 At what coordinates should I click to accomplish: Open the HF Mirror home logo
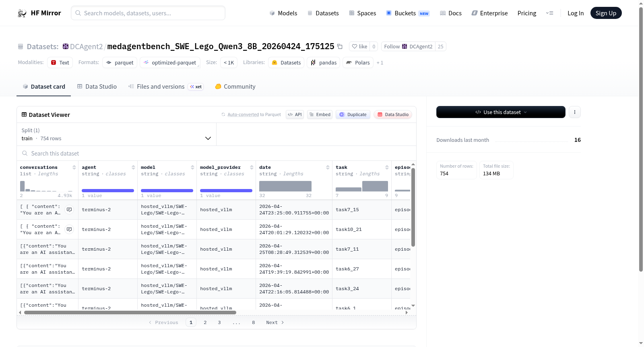[39, 13]
